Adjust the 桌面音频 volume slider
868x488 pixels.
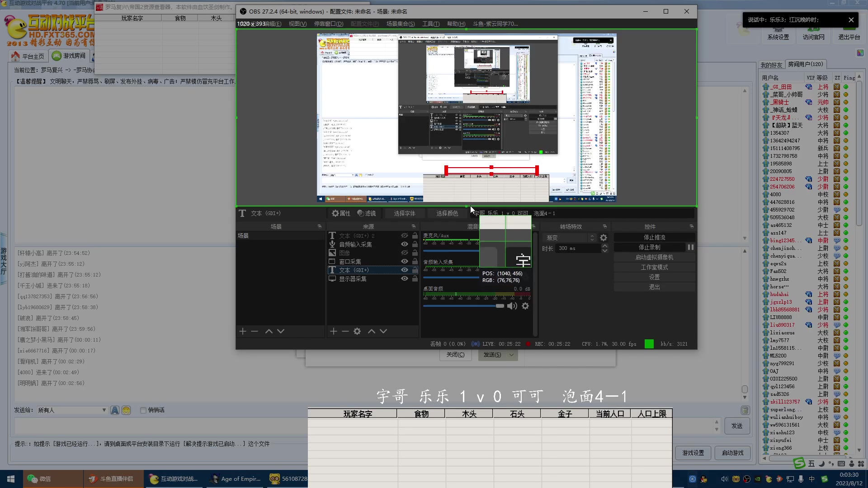click(x=500, y=306)
